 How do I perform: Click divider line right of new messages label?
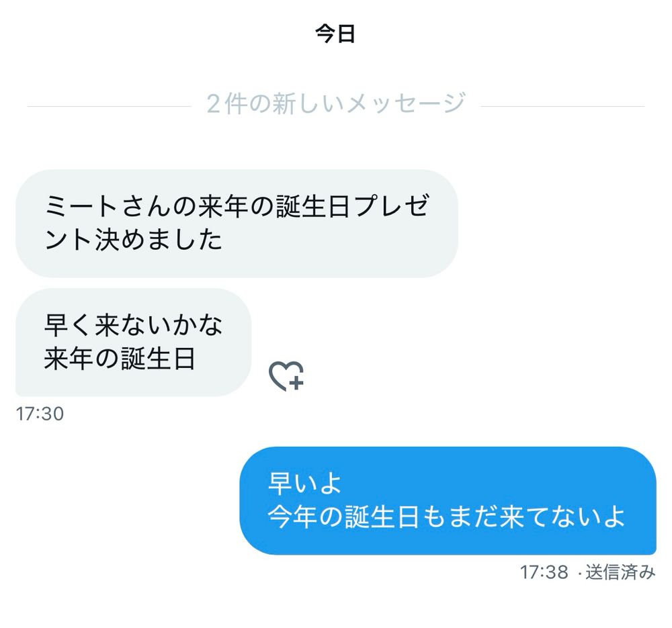562,106
